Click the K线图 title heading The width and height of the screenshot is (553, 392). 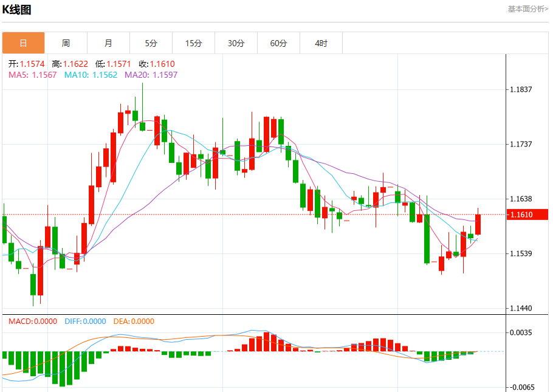16,10
